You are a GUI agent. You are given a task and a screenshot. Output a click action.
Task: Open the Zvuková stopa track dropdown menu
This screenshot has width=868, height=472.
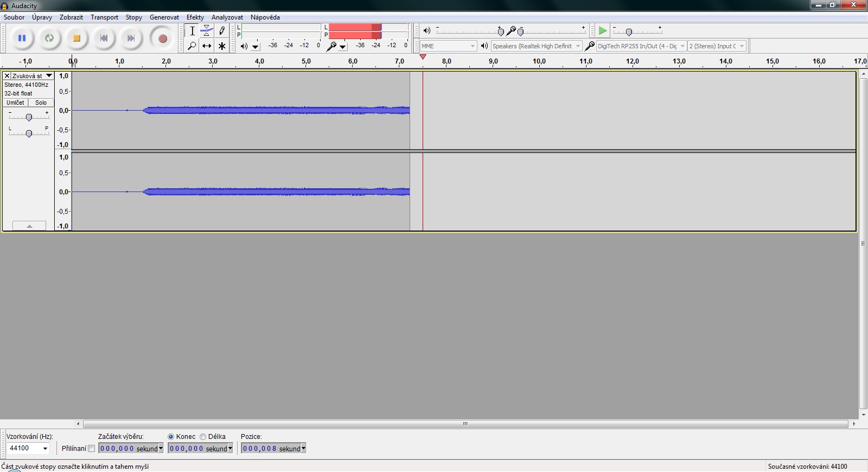pos(33,76)
